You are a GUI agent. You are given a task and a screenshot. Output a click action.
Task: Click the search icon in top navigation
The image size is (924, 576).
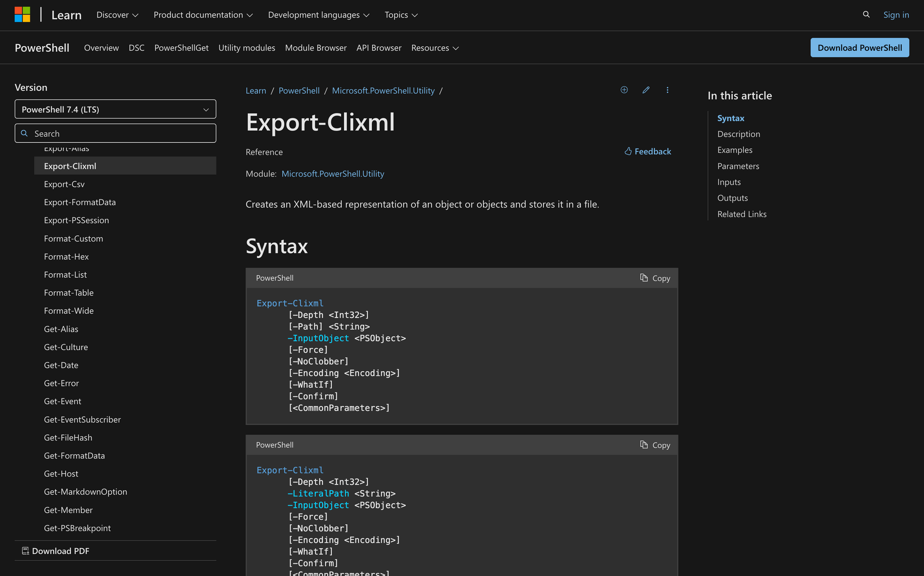(x=866, y=14)
